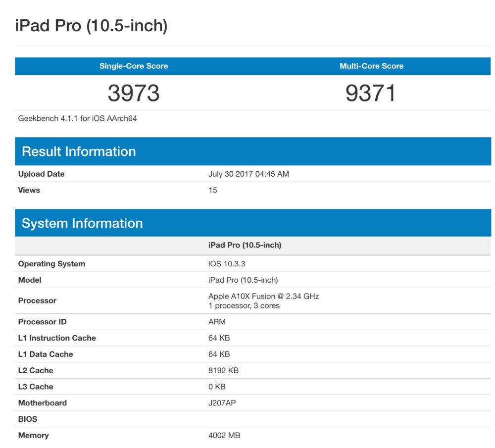The width and height of the screenshot is (495, 448).
Task: Click the Model row label
Action: coord(30,280)
